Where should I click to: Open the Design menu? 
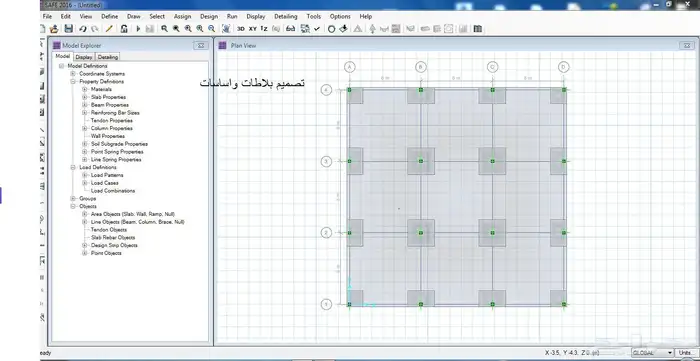click(x=209, y=16)
